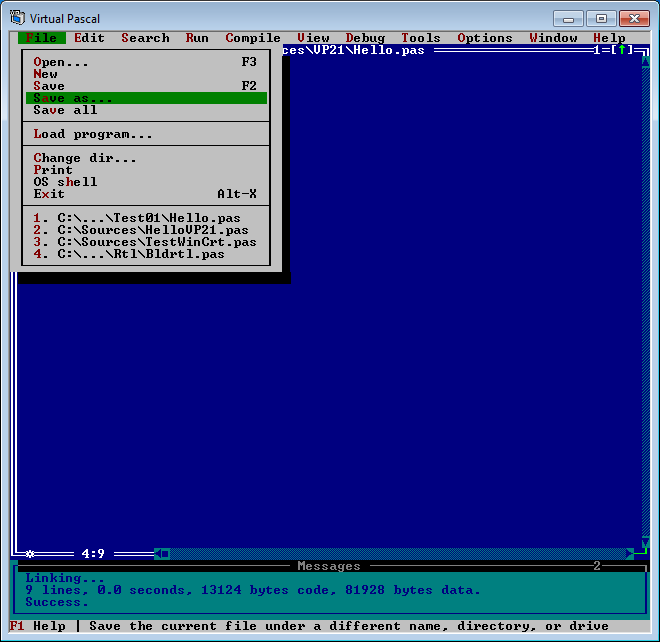Screen dimensions: 660x642
Task: Click the editor window zoom arrow icon
Action: pos(621,50)
